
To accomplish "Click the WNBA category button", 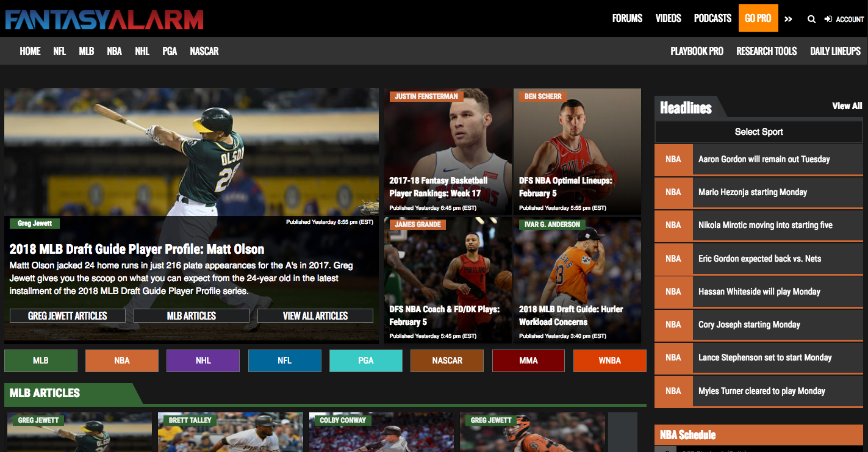I will pyautogui.click(x=609, y=361).
